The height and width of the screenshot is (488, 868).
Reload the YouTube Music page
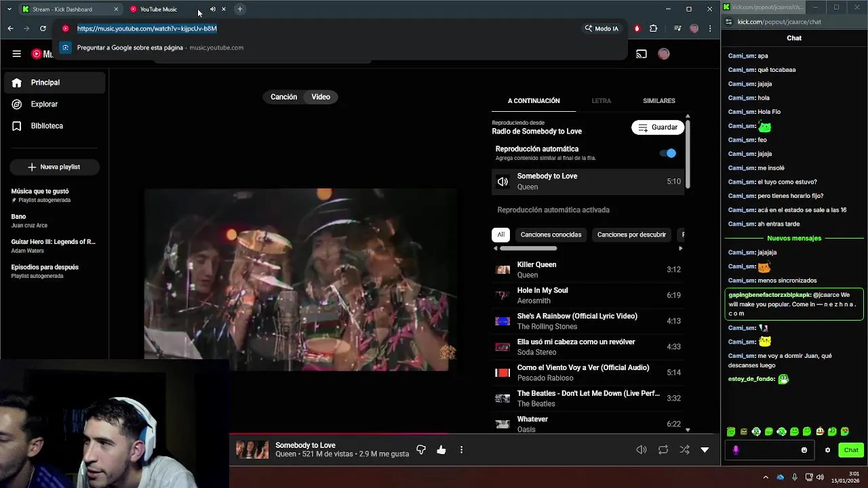click(43, 28)
